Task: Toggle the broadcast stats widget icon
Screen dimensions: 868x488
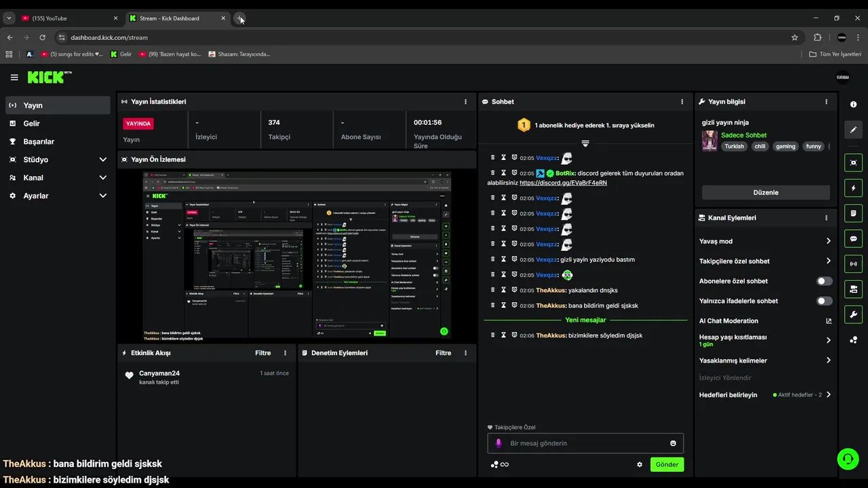Action: coord(853,264)
